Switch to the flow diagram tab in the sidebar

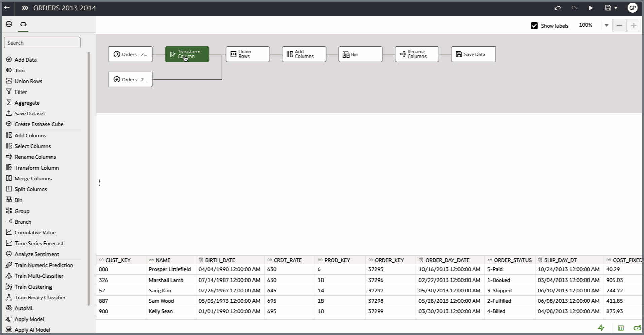point(23,24)
